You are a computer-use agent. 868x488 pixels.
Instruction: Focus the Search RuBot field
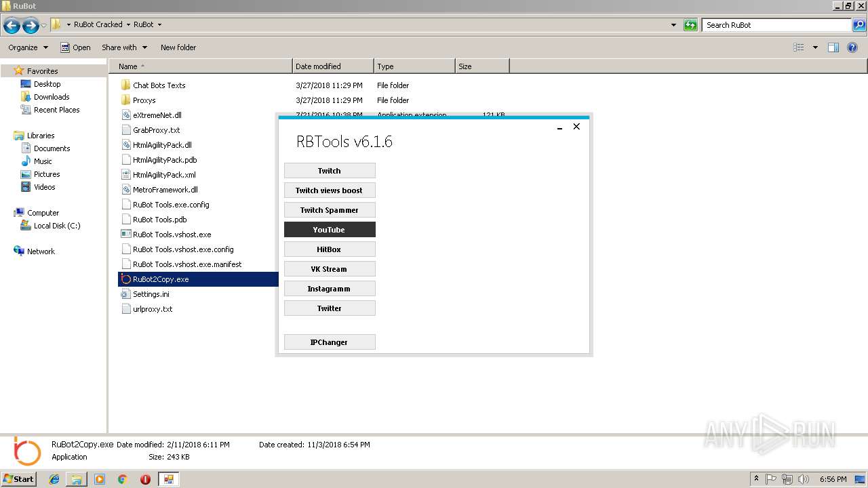[776, 25]
